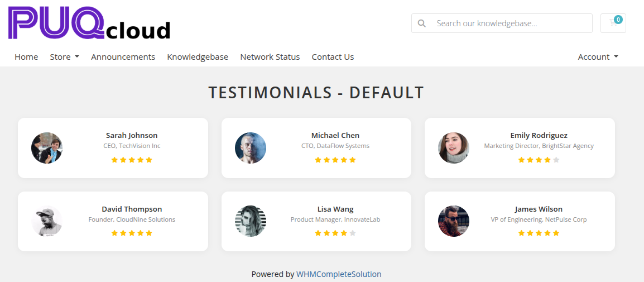Click Michael Chen's avatar photo
The width and height of the screenshot is (644, 282).
pos(251,148)
